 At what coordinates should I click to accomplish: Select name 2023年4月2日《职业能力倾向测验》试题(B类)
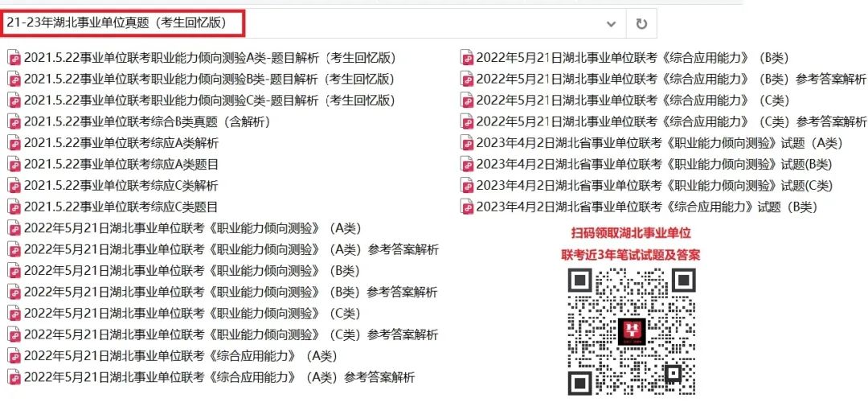tap(654, 165)
